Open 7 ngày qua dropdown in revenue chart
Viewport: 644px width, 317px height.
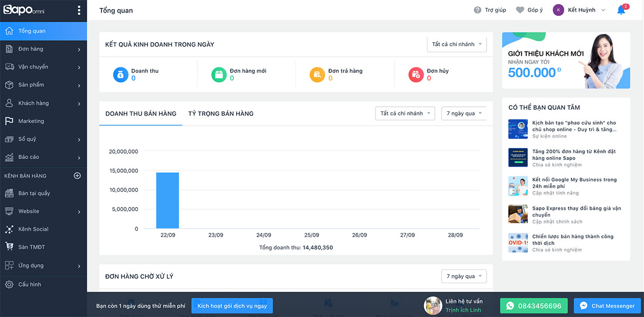(463, 114)
